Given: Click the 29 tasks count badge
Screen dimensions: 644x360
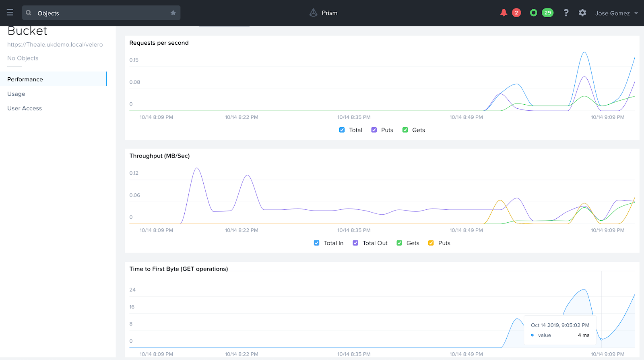Looking at the screenshot, I should click(547, 13).
